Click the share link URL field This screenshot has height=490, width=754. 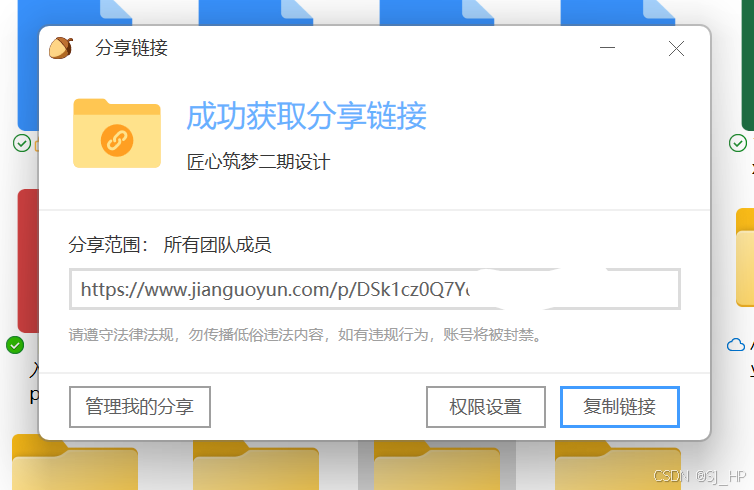375,289
